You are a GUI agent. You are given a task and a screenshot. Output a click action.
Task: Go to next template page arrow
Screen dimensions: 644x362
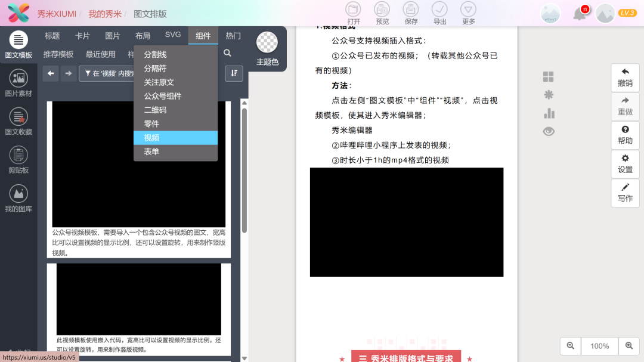point(69,73)
